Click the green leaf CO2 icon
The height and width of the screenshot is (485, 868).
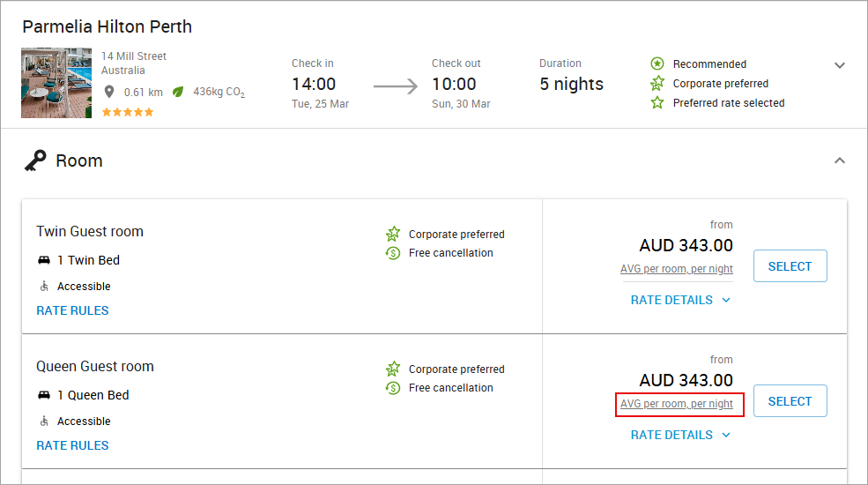tap(178, 92)
